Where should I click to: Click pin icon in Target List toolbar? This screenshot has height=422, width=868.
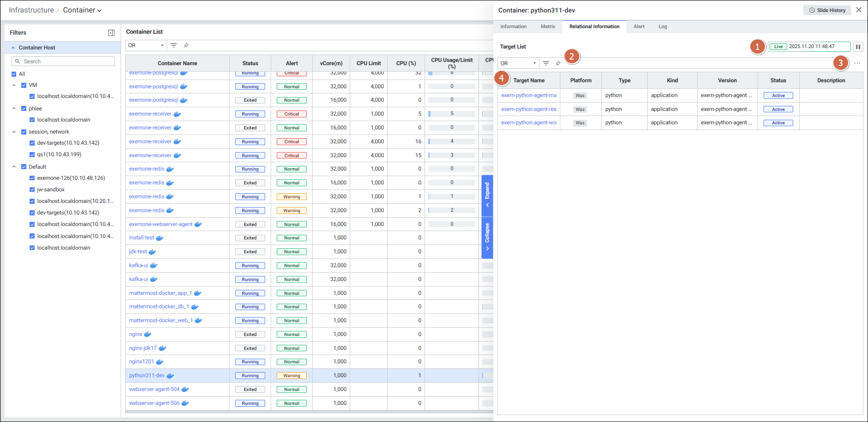point(558,63)
